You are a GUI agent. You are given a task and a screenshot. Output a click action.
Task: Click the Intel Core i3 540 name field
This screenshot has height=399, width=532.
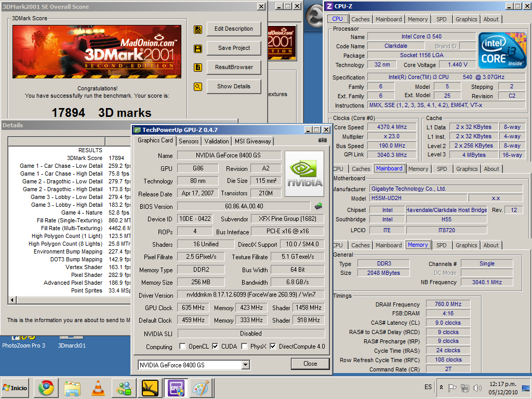[x=421, y=36]
